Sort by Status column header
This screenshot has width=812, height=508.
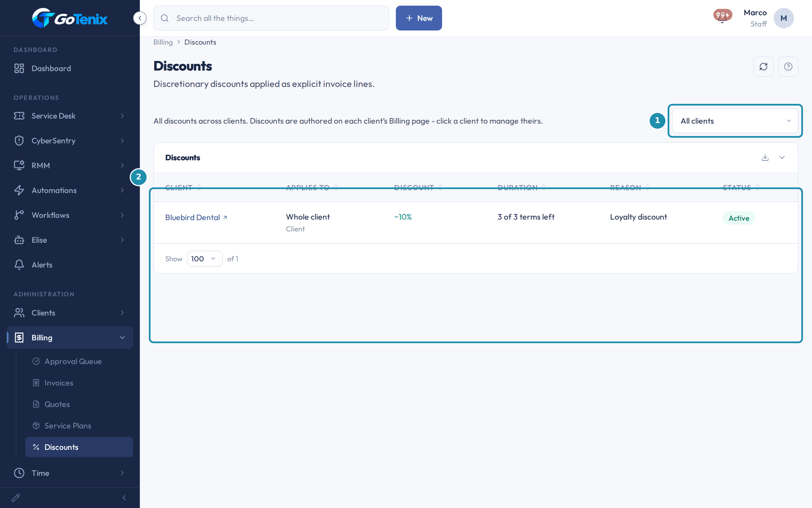point(741,187)
